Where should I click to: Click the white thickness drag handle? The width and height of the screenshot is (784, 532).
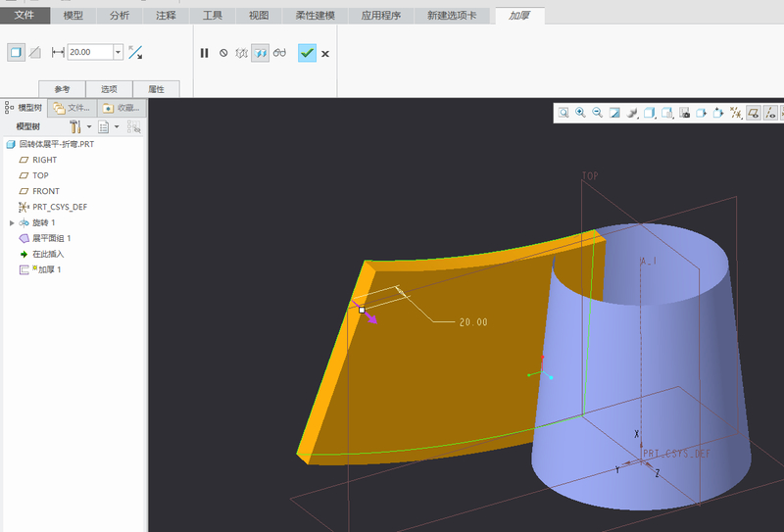pos(362,310)
